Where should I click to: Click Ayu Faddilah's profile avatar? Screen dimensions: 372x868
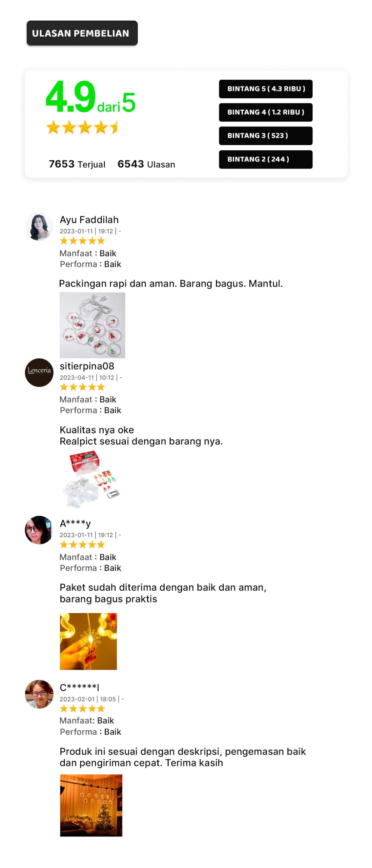coord(39,226)
